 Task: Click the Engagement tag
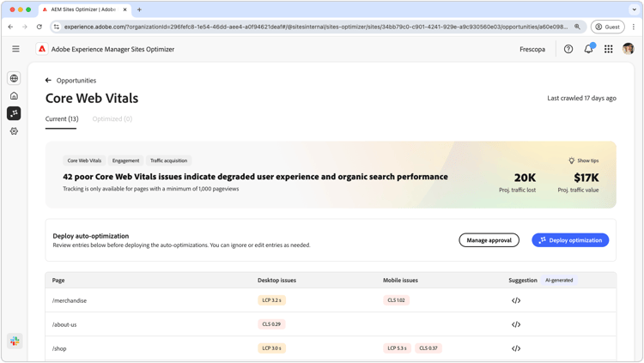pos(125,160)
